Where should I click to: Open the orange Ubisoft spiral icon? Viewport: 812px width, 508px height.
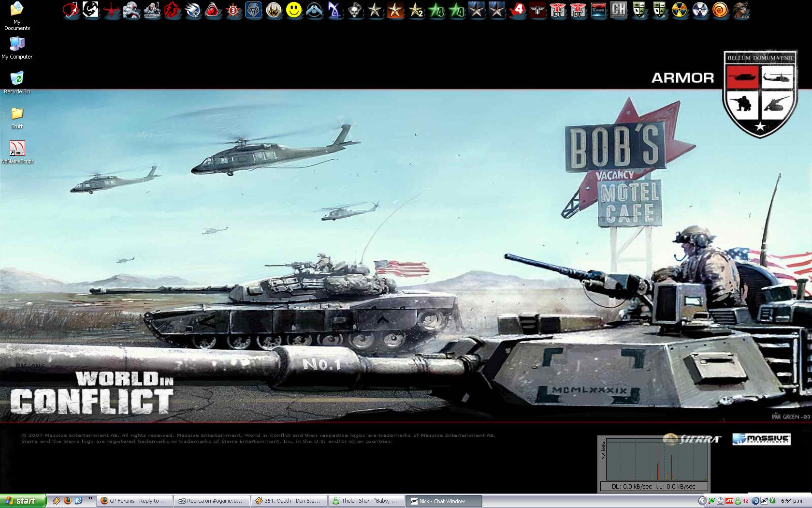tap(720, 10)
